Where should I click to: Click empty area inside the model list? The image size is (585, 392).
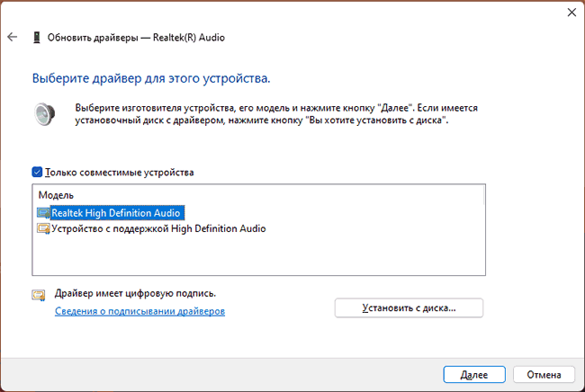tap(257, 255)
